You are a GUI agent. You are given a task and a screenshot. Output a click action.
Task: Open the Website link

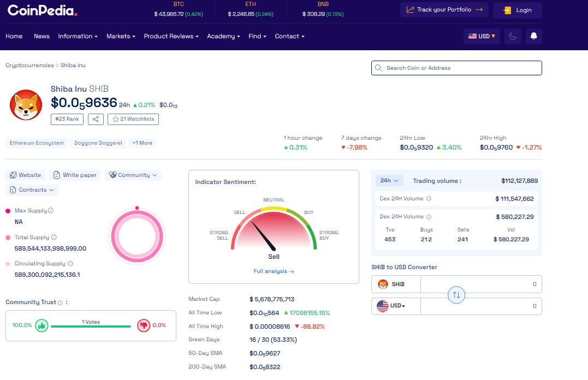26,175
